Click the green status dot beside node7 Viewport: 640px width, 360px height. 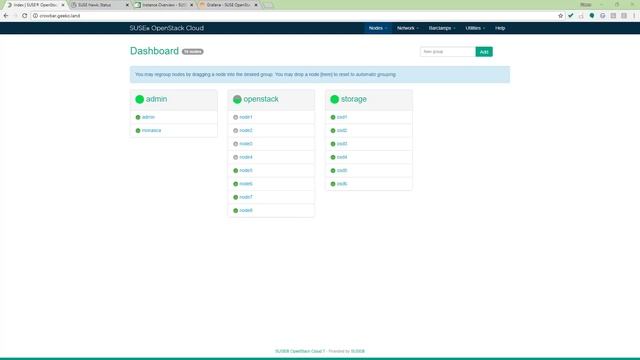point(236,197)
